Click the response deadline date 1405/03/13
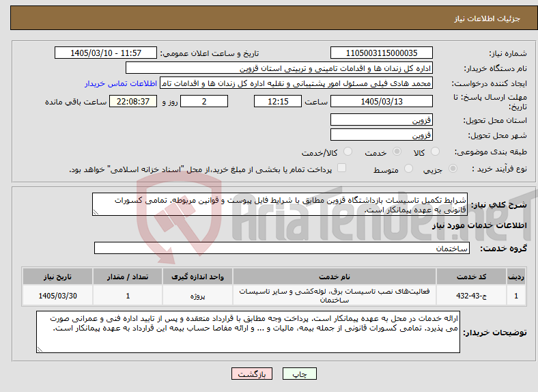This screenshot has width=538, height=392. (x=381, y=101)
